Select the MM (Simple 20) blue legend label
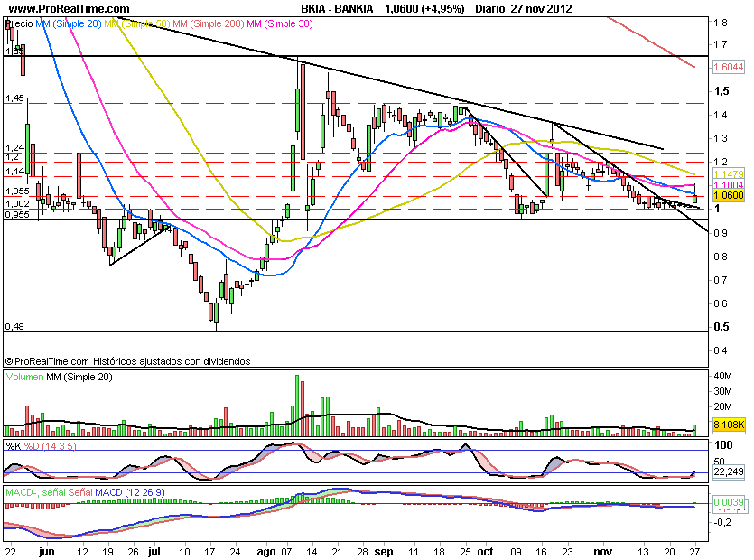The image size is (754, 560). [69, 23]
